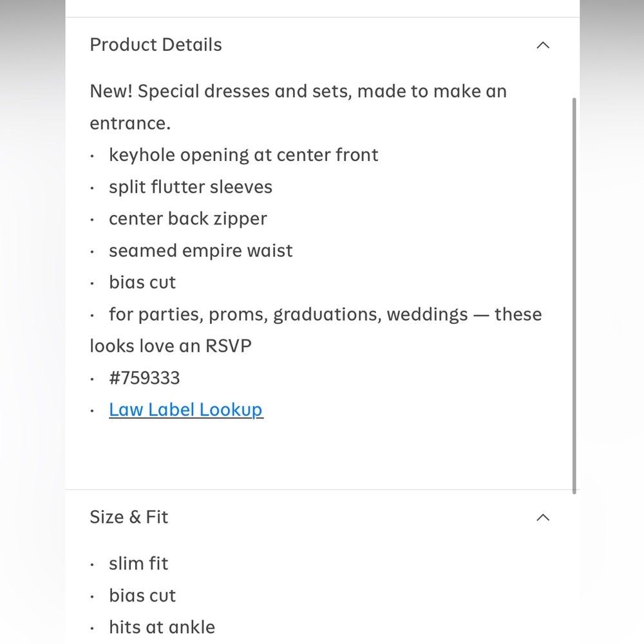Click the bias cut item under Size & Fit

coord(142,596)
